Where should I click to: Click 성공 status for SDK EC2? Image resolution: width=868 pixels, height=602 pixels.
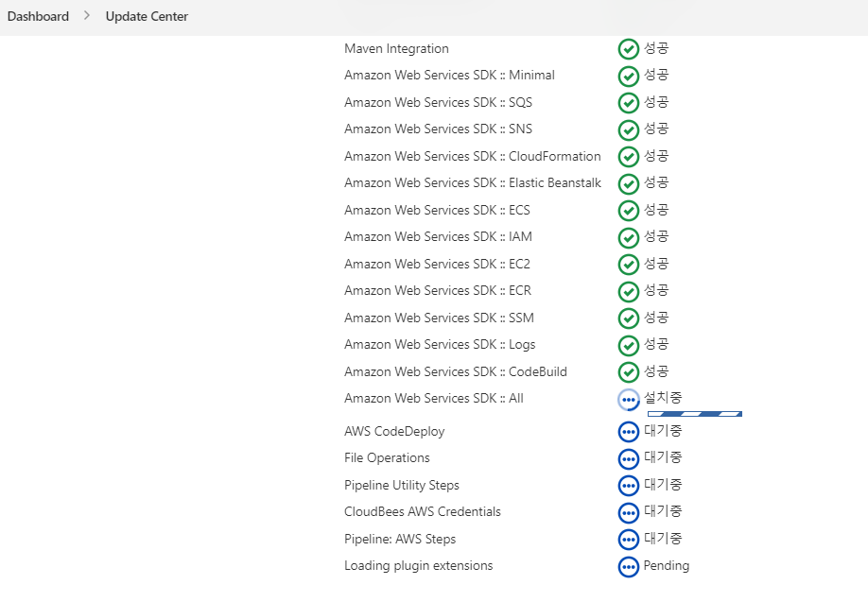(x=656, y=264)
